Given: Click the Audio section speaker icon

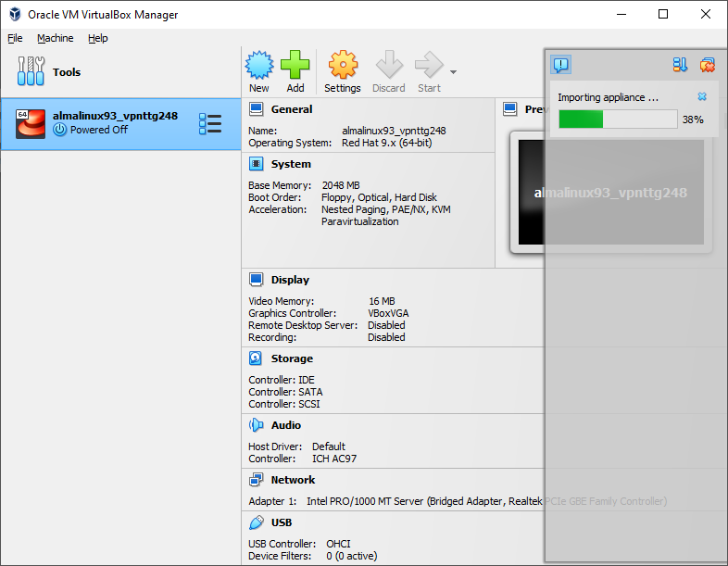Looking at the screenshot, I should click(x=256, y=425).
